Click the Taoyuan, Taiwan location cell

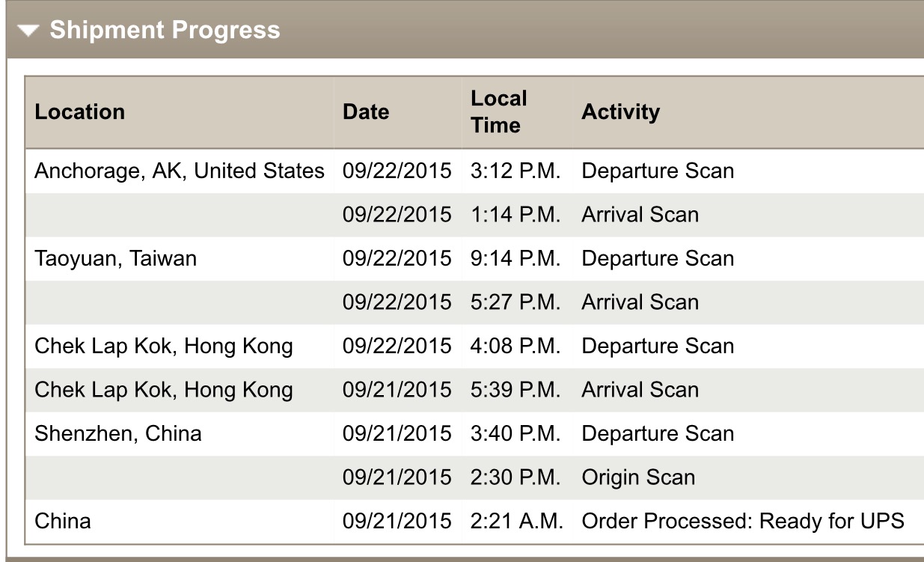click(115, 259)
